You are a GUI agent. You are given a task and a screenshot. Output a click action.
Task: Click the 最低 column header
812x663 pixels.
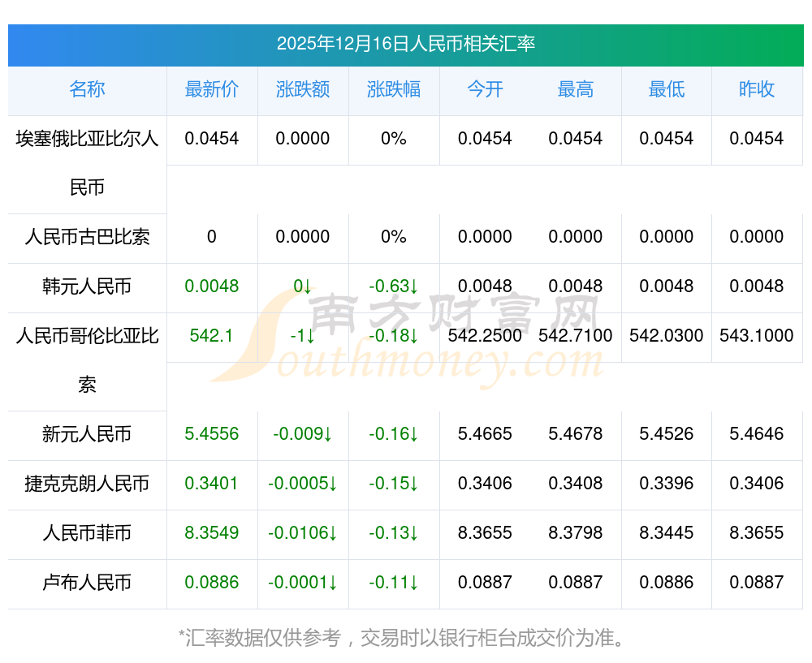(x=667, y=90)
